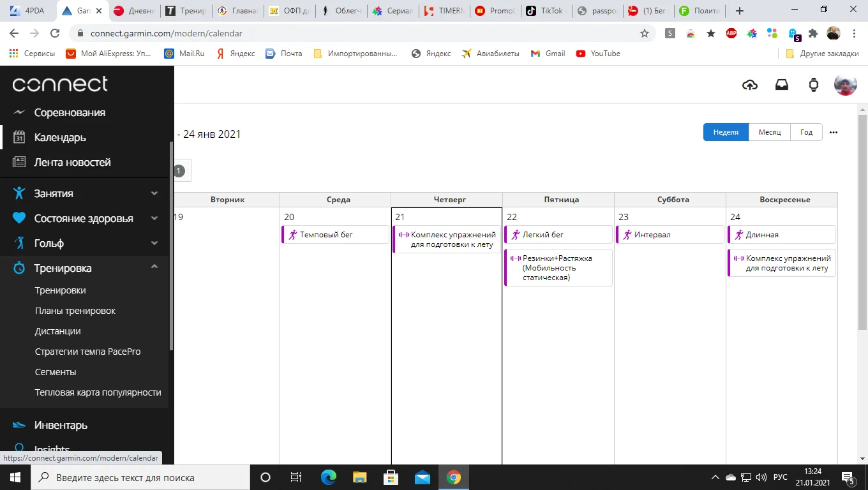Open the user profile avatar in Garmin header

point(846,85)
